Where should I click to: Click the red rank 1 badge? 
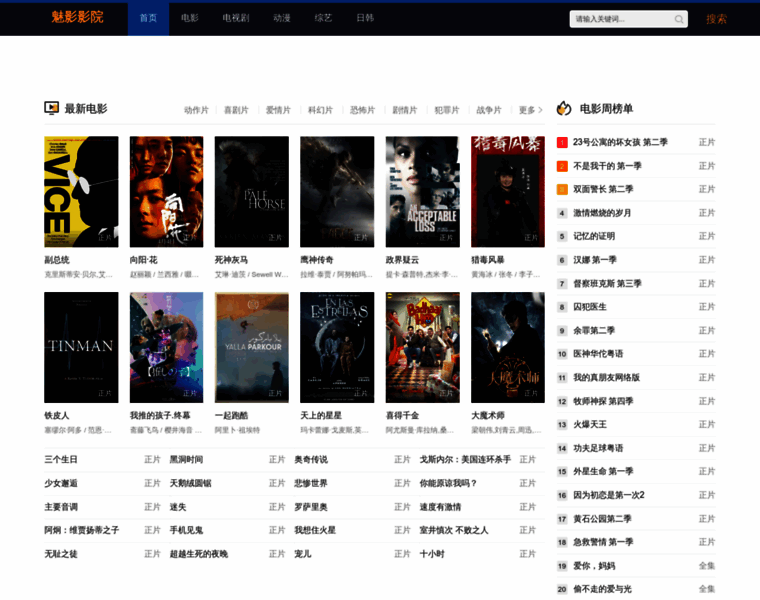(x=562, y=142)
